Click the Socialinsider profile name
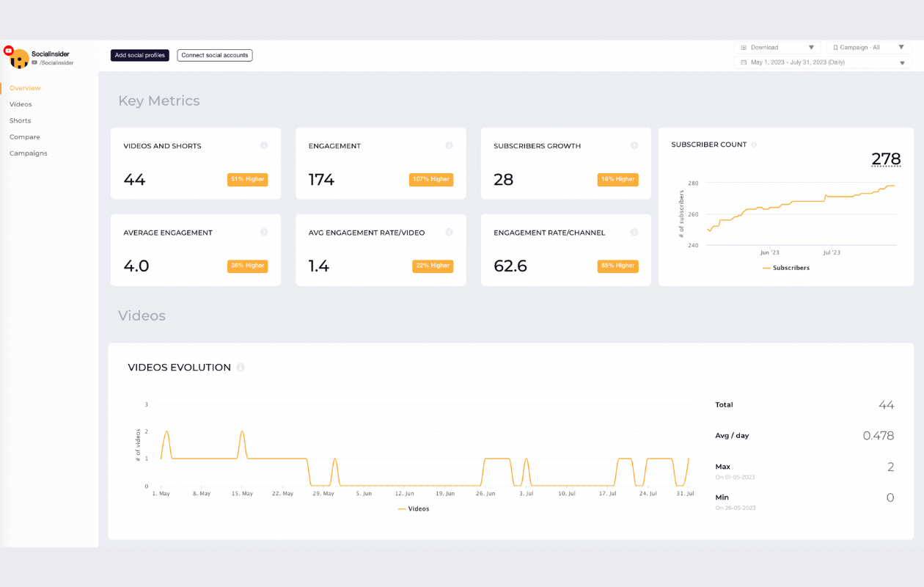 point(51,54)
